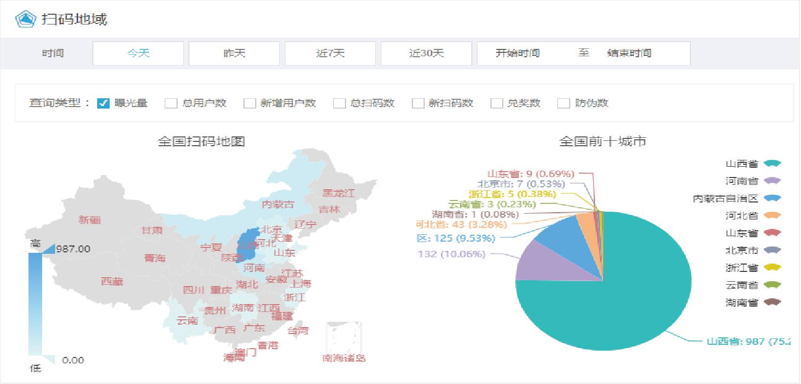Viewport: 801px width, 384px height.
Task: Click the 西藏 region on map
Action: pyautogui.click(x=112, y=281)
